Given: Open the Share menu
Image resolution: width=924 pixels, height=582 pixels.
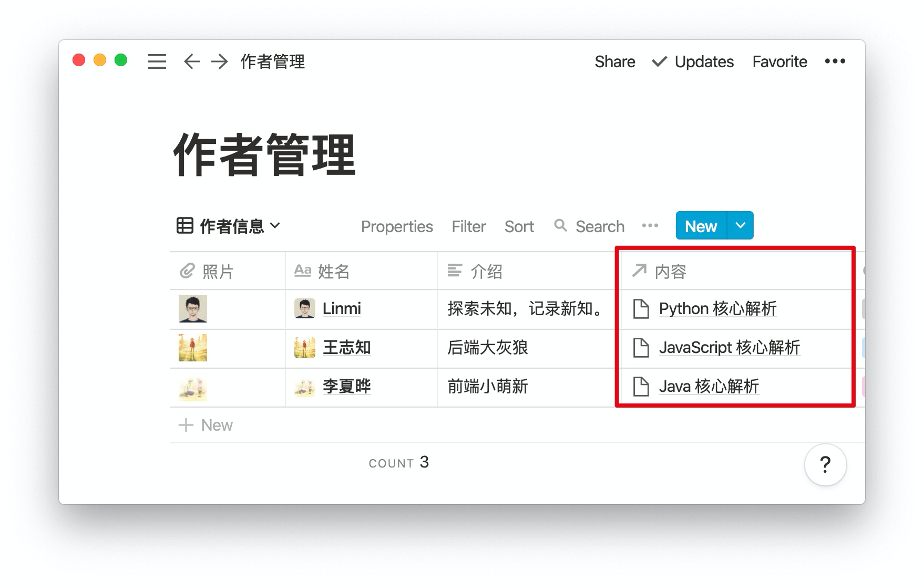Looking at the screenshot, I should click(x=615, y=61).
